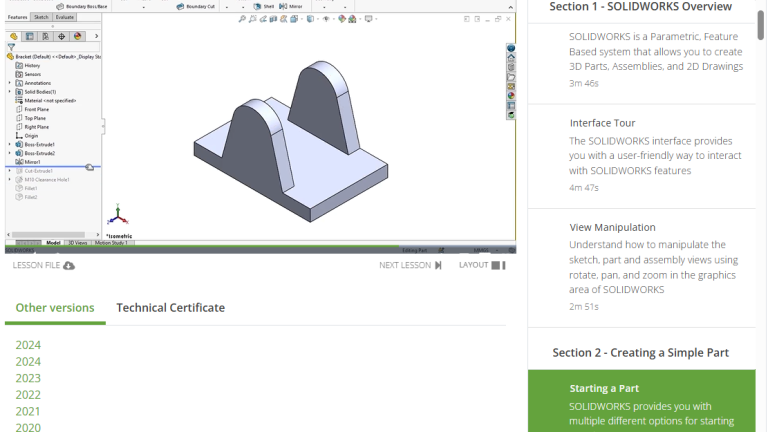Show more manager tabs chevron
This screenshot has width=768, height=432.
point(96,36)
